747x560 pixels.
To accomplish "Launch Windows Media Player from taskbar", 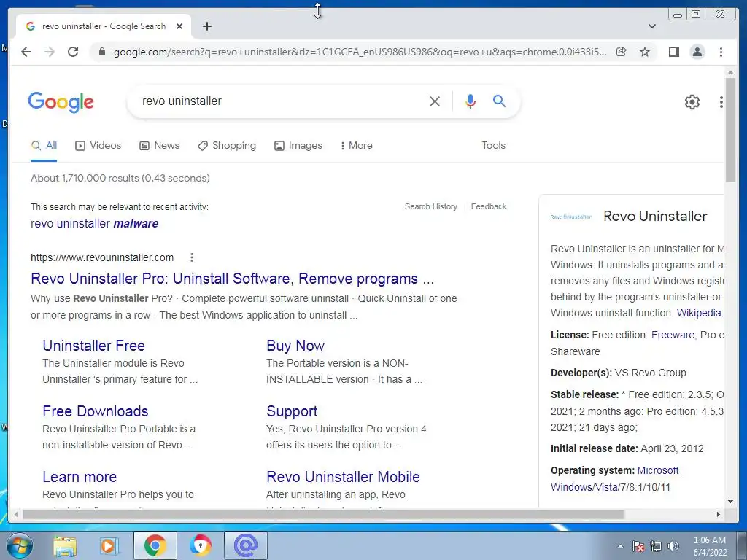I will tap(109, 545).
